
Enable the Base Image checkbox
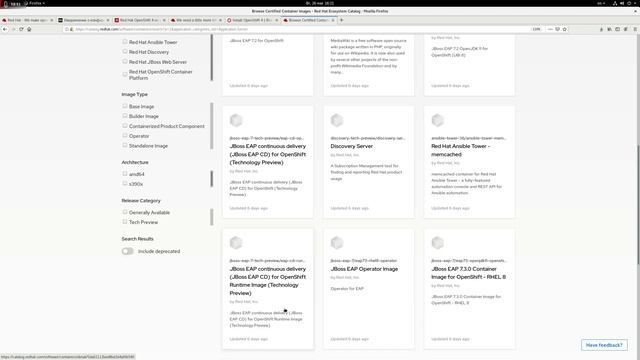click(125, 106)
